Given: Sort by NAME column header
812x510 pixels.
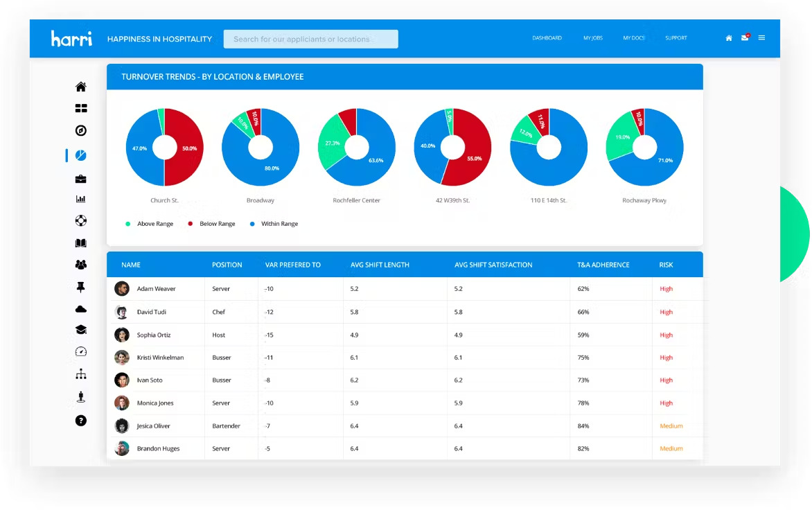Looking at the screenshot, I should point(131,265).
